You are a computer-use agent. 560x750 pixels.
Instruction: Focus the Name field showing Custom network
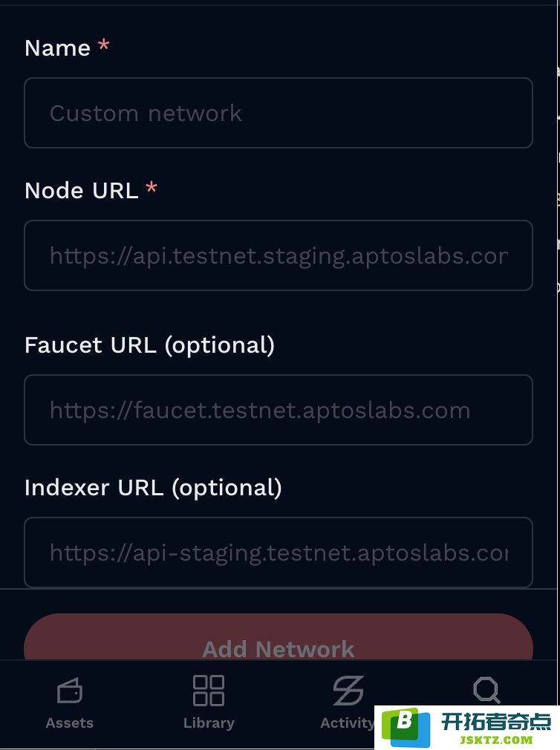point(279,113)
